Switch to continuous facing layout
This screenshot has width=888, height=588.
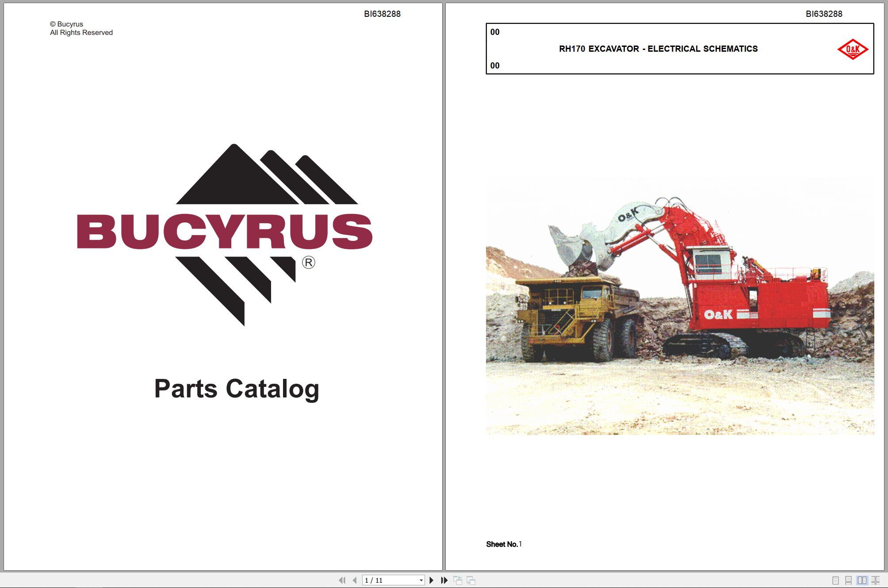click(876, 580)
